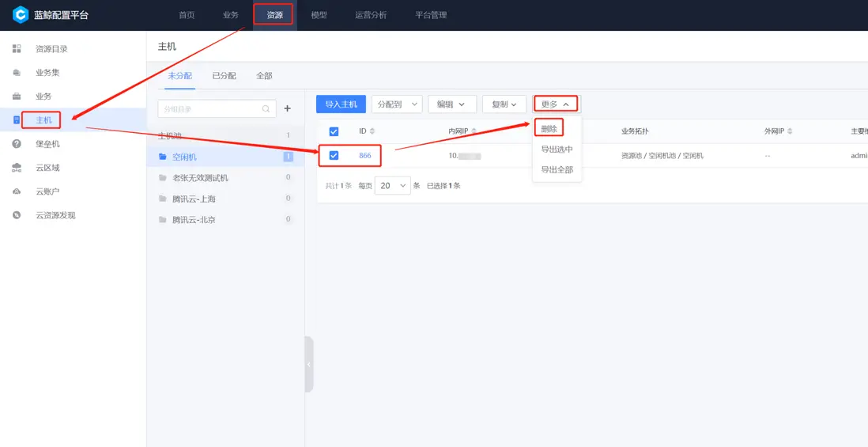Click 老张无效测试机 folder icon
The image size is (868, 447).
coord(163,178)
